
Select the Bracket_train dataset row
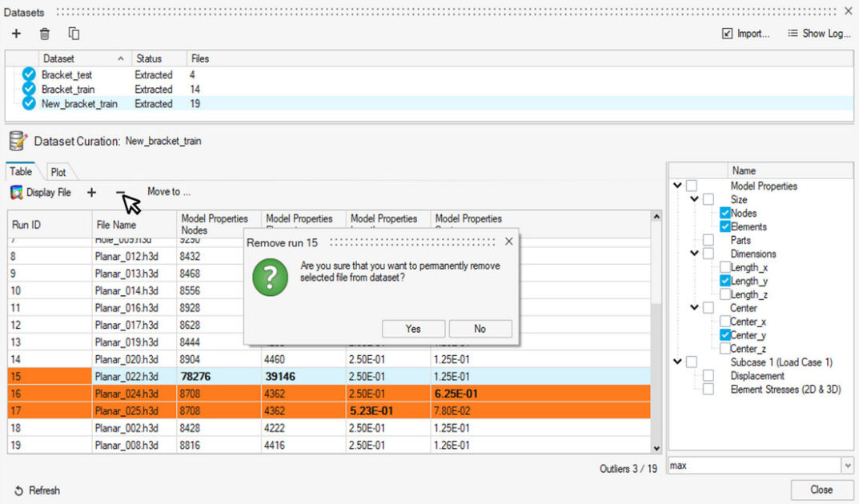[x=67, y=90]
